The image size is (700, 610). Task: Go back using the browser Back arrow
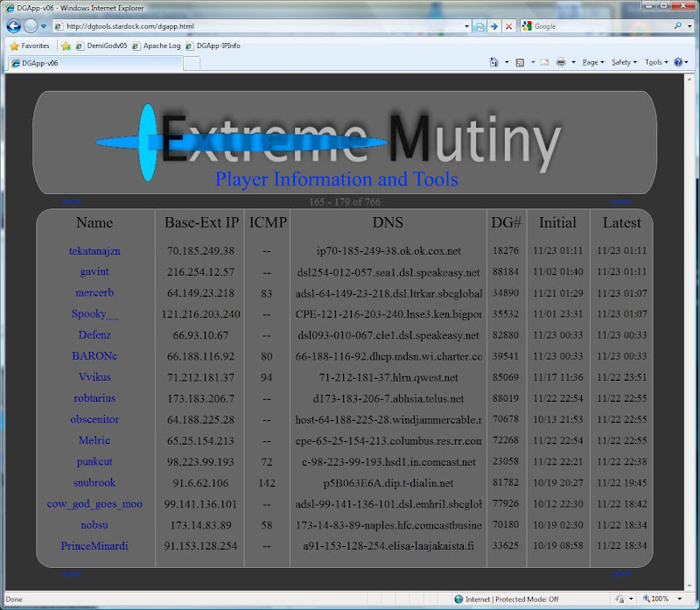point(14,26)
